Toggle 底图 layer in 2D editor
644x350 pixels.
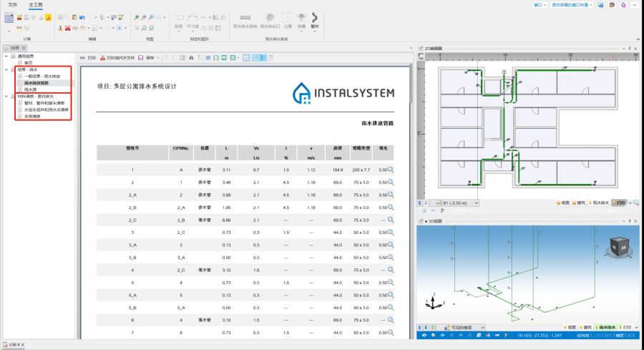(562, 203)
